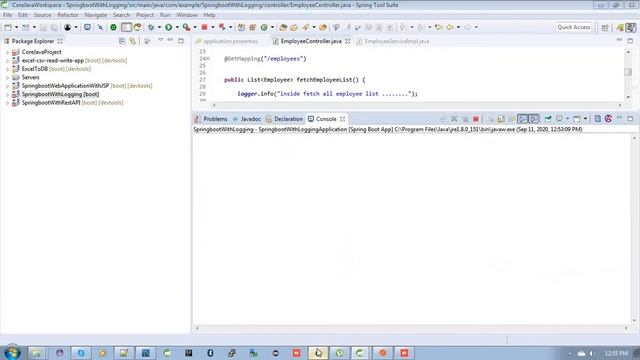Expand the Servers tree node
640x360 pixels.
click(7, 78)
